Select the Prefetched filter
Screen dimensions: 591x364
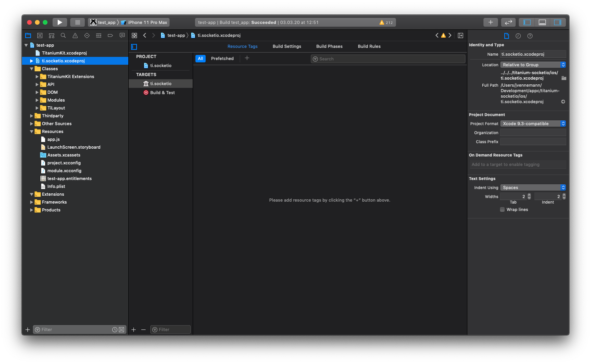[222, 58]
